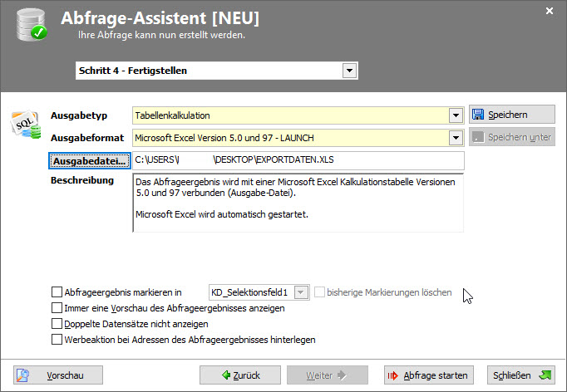
Task: Expand the Ausgabetyp dropdown
Action: [x=455, y=115]
